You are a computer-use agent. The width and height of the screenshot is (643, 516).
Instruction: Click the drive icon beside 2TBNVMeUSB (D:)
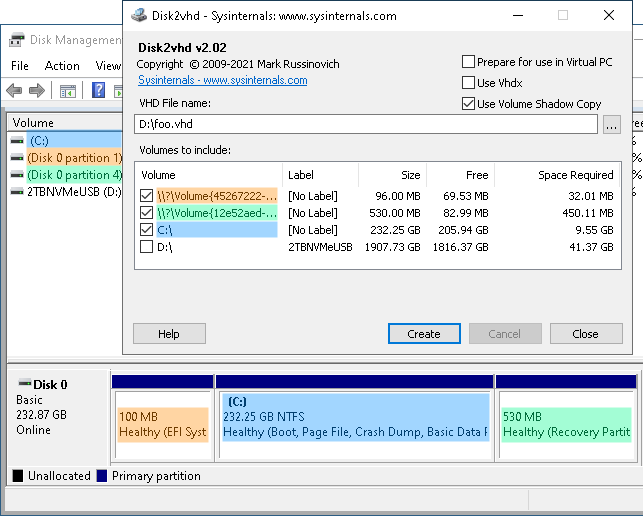(x=17, y=192)
